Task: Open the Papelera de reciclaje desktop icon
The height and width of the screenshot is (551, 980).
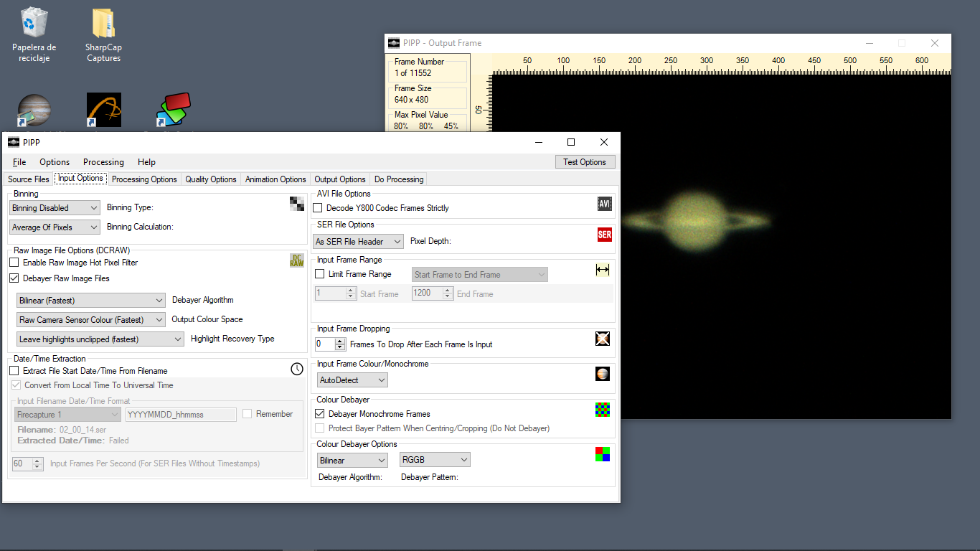Action: [34, 35]
